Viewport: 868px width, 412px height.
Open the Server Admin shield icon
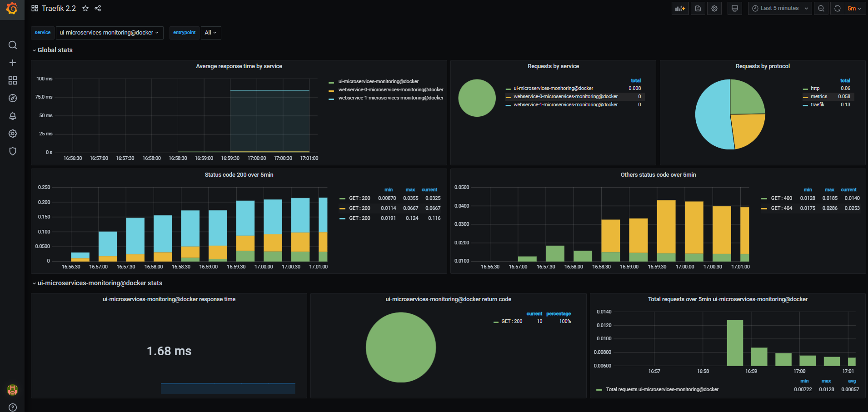13,151
